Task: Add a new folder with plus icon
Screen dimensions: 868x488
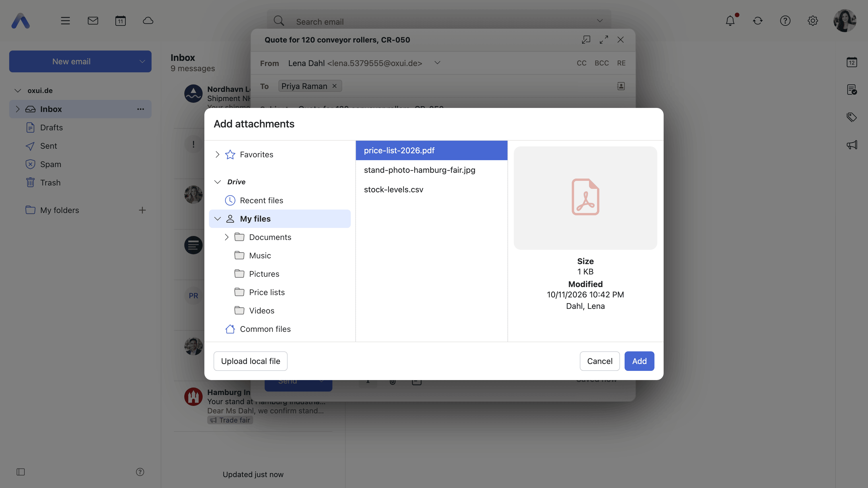Action: [x=142, y=210]
